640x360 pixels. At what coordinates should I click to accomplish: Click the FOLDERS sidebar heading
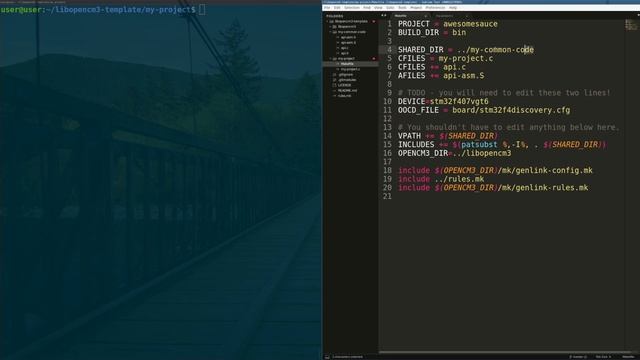click(x=335, y=16)
